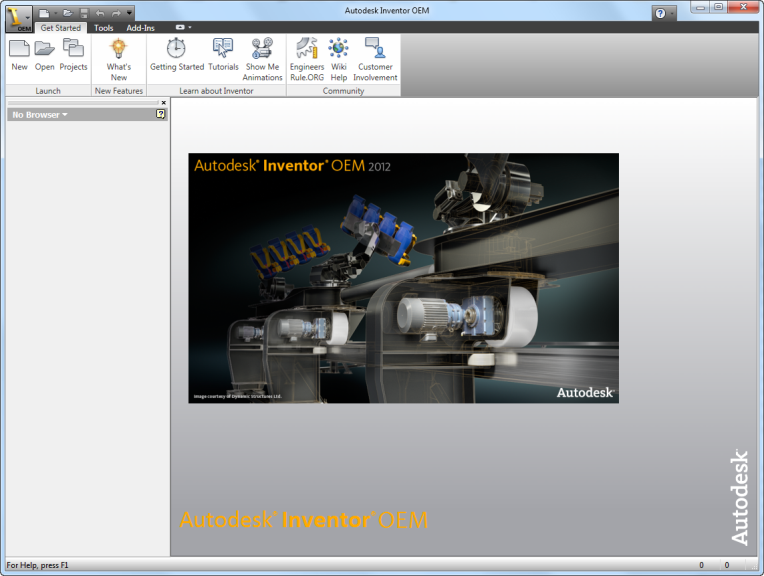Viewport: 764px width, 576px height.
Task: Click the Redo arrow in quick access toolbar
Action: 116,13
